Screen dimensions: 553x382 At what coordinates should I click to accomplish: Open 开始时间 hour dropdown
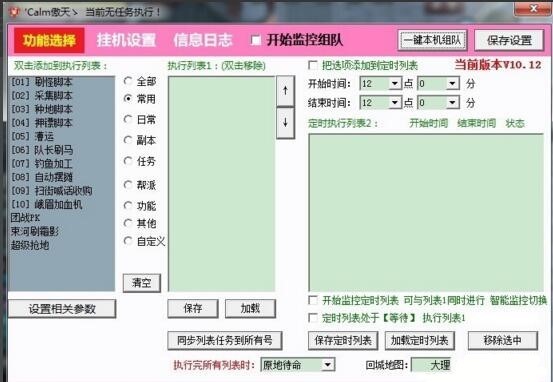click(x=394, y=84)
